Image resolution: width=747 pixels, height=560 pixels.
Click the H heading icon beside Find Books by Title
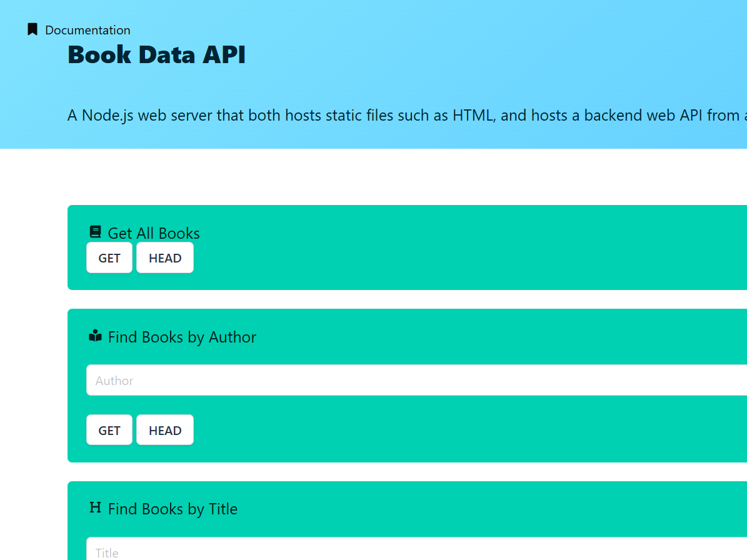[x=95, y=507]
